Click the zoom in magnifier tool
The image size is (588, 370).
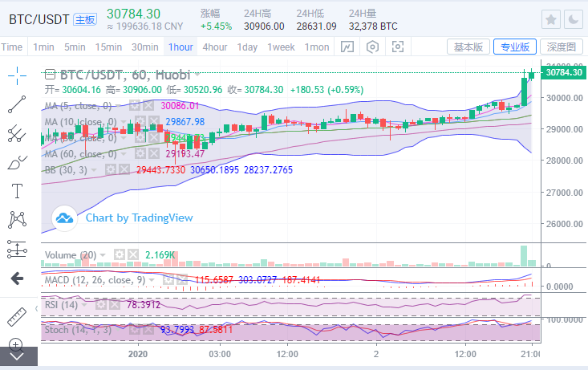click(16, 344)
